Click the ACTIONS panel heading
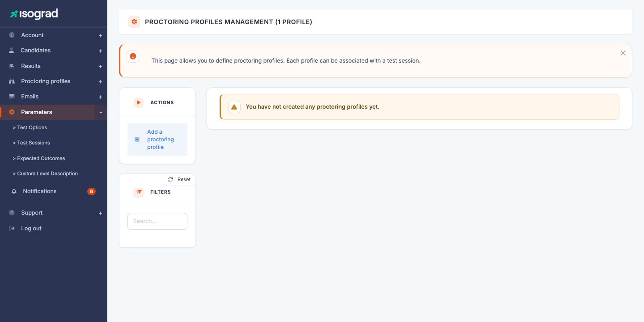Screen dimensions: 644x322 [x=162, y=102]
